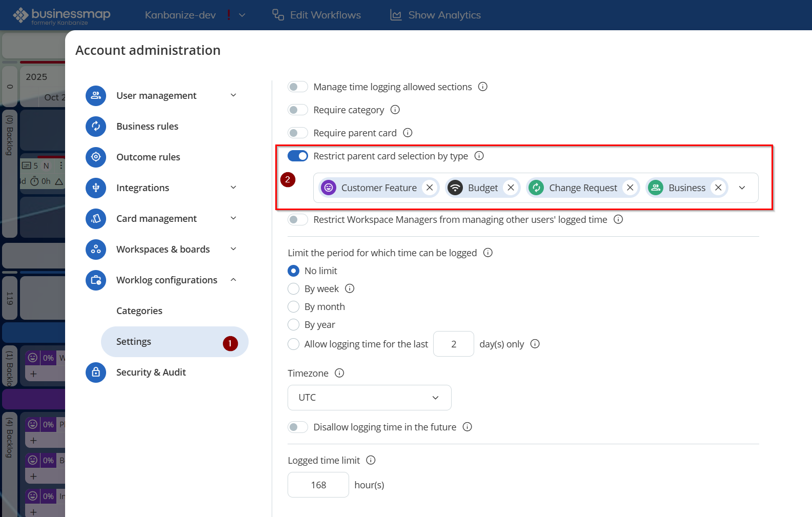The height and width of the screenshot is (517, 812).
Task: Click the Outcome rules target icon
Action: coord(96,157)
